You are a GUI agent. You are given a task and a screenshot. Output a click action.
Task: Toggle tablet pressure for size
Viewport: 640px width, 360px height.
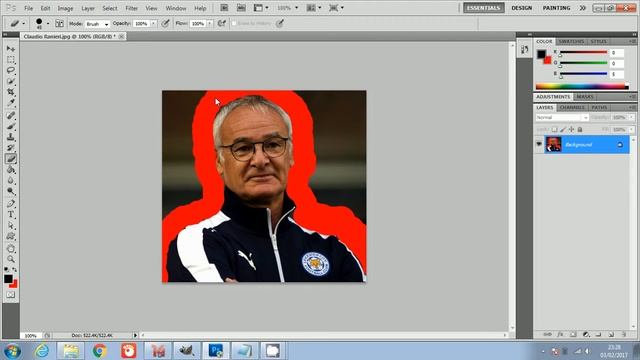pyautogui.click(x=280, y=24)
